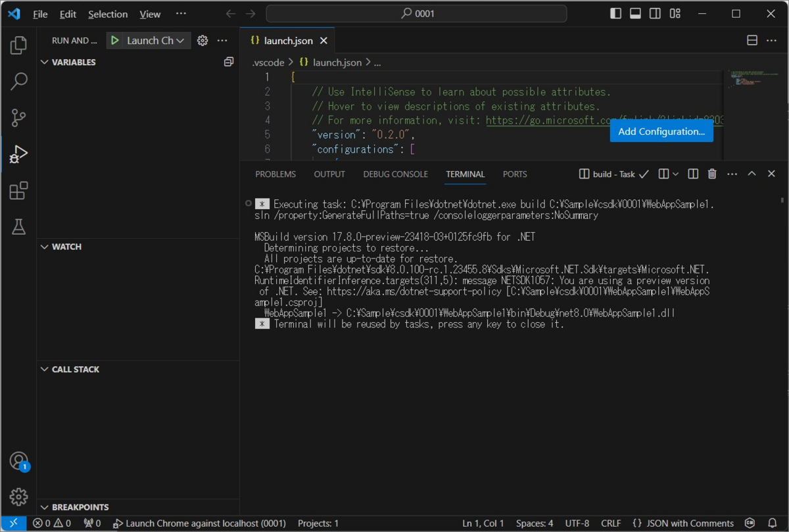Toggle bottom panel visibility
Viewport: 789px width, 532px height.
click(x=635, y=14)
